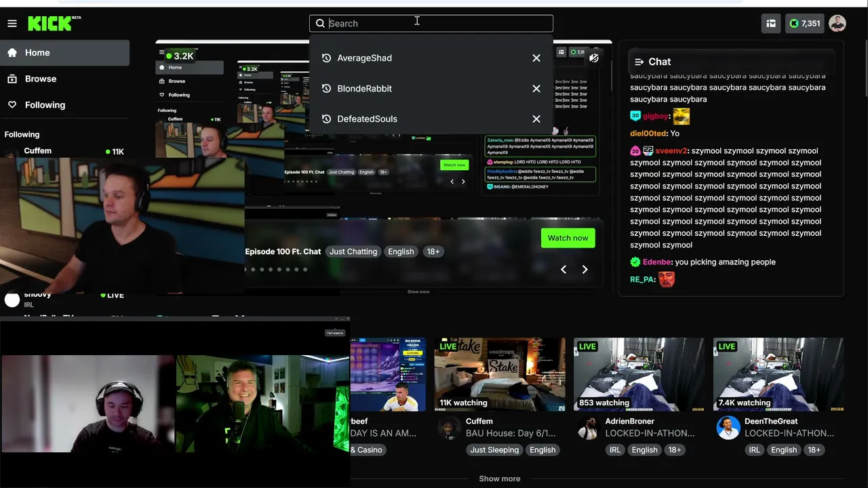Click the large green Watch now button
This screenshot has width=868, height=488.
tap(568, 238)
